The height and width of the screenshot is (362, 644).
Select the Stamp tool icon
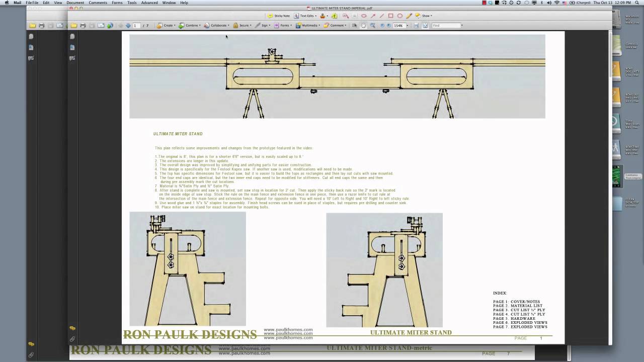(323, 16)
